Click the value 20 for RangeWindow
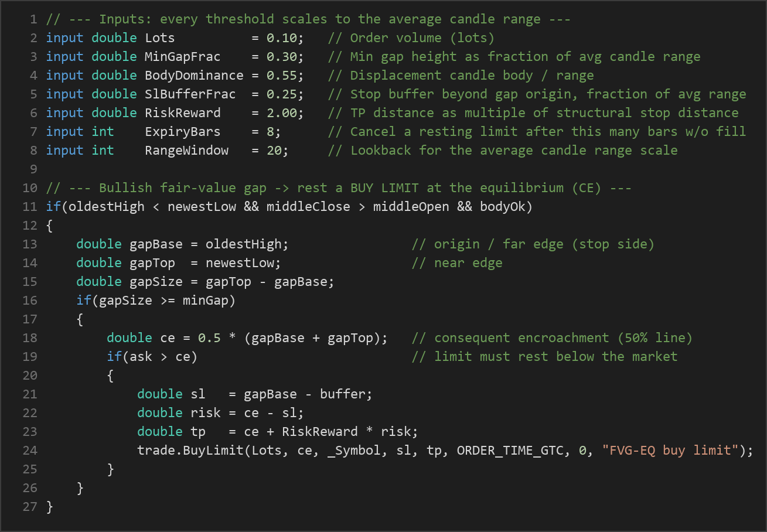Screen dimensions: 767x532 [274, 151]
